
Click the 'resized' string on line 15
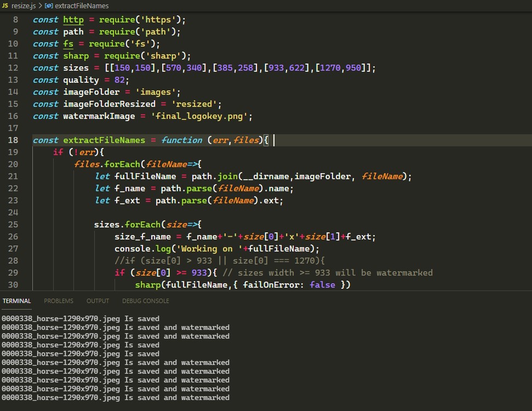tap(194, 104)
